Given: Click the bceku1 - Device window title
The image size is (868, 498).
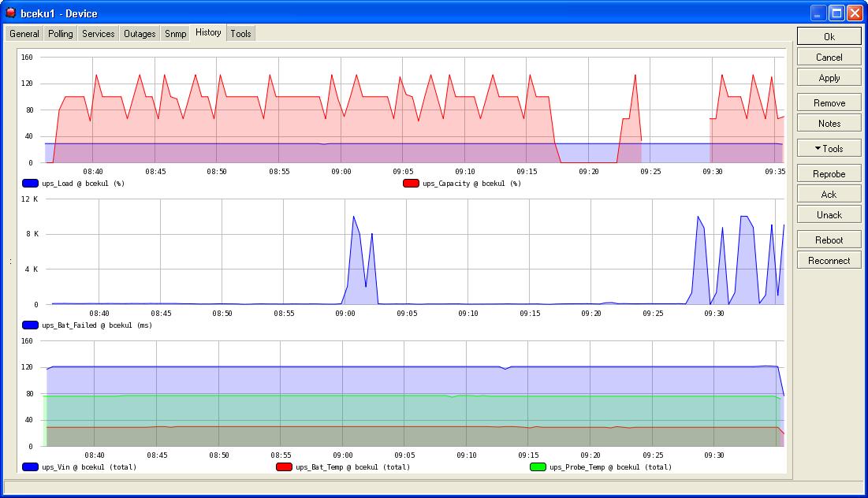Looking at the screenshot, I should click(58, 13).
